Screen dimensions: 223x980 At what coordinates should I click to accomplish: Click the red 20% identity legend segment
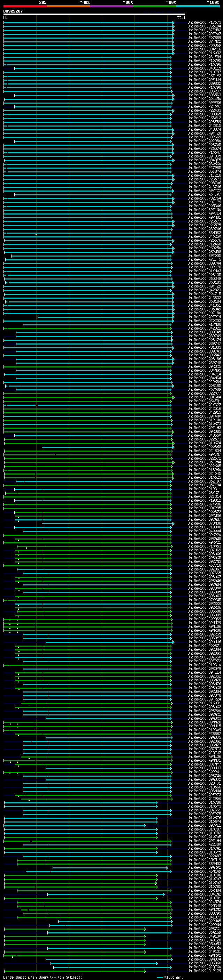(x=25, y=6)
